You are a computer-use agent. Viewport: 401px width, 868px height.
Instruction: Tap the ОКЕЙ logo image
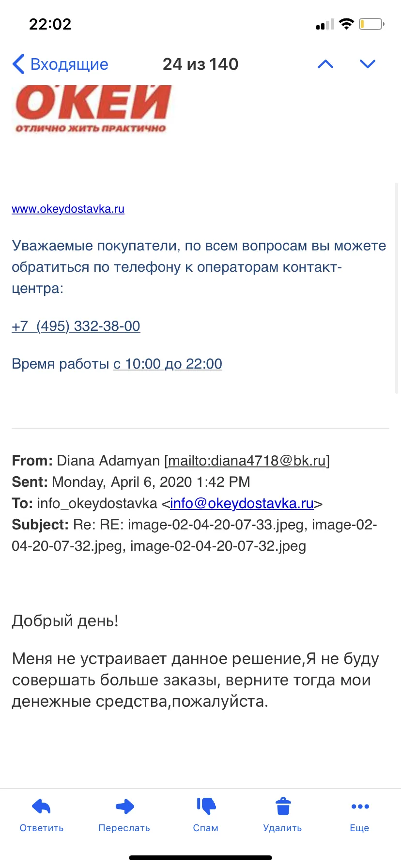tap(92, 109)
